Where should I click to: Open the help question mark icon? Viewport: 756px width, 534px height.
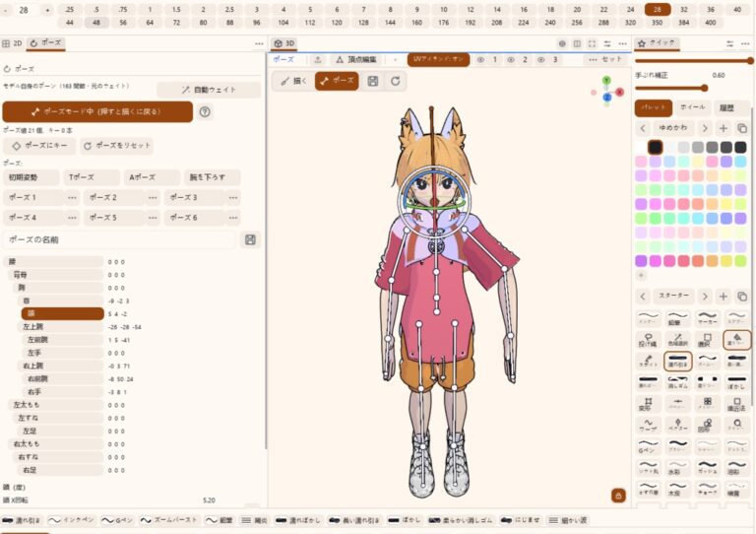(205, 112)
